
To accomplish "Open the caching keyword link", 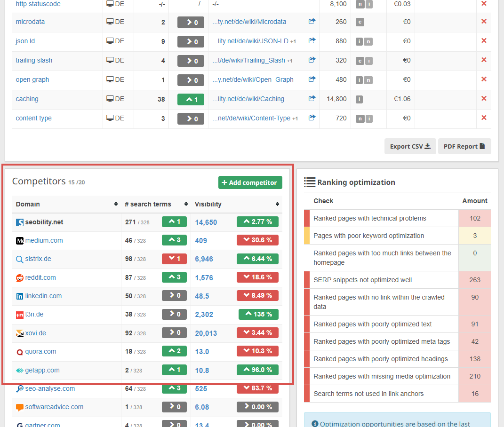I will tap(27, 99).
